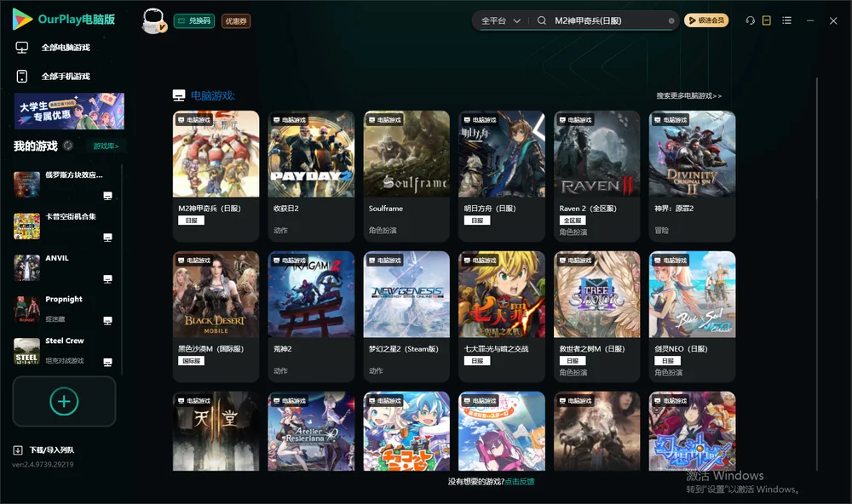The image size is (852, 504).
Task: Add a new game with plus button
Action: tap(64, 401)
